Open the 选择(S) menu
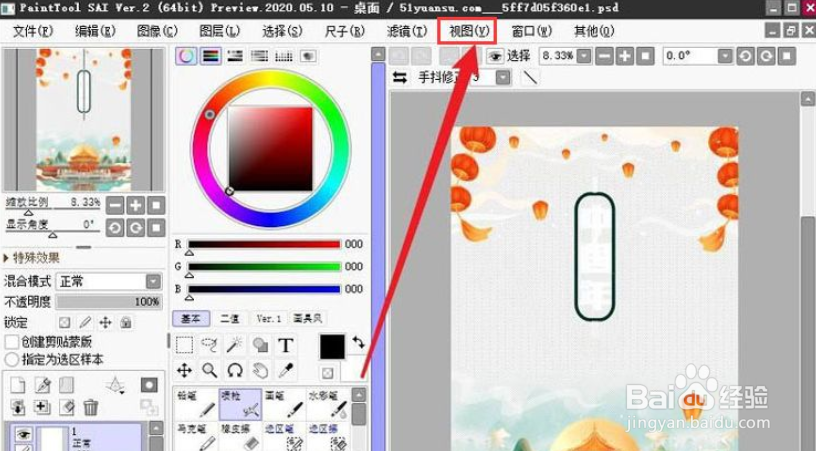Image resolution: width=816 pixels, height=451 pixels. click(282, 31)
